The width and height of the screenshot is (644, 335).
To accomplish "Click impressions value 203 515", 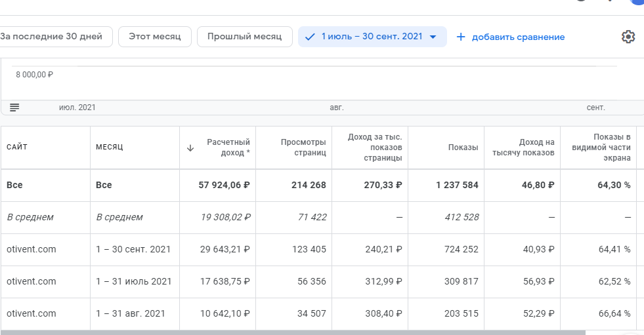I will [x=462, y=313].
